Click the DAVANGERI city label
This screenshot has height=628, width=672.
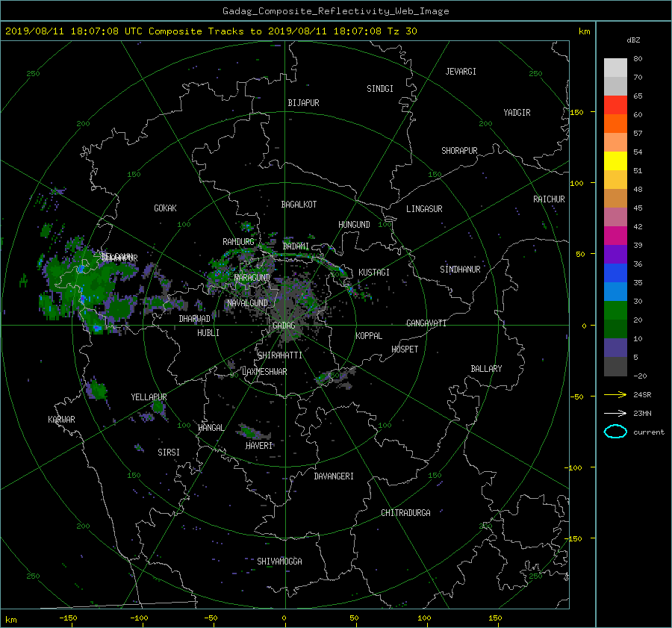point(334,476)
